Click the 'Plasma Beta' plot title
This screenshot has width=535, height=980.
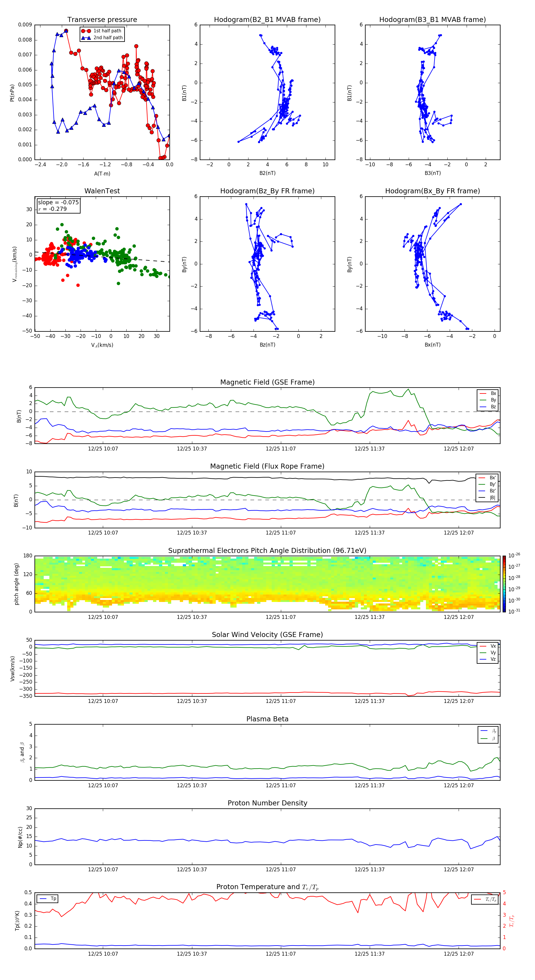pos(267,719)
